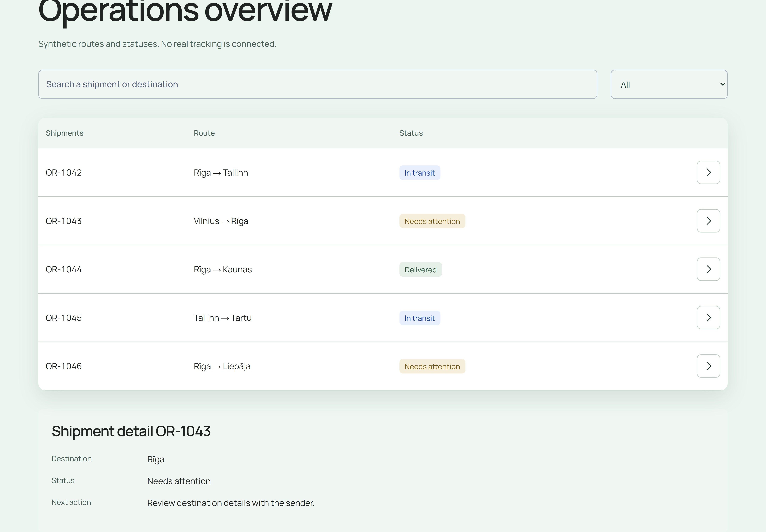Screen dimensions: 766x532
Task: Click the Shipments column header
Action: click(x=64, y=133)
